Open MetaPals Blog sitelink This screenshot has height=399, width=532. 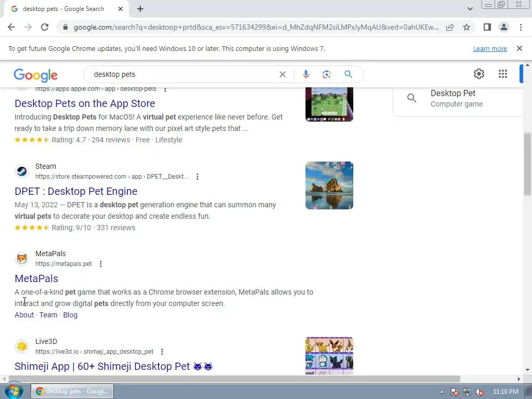coord(70,315)
